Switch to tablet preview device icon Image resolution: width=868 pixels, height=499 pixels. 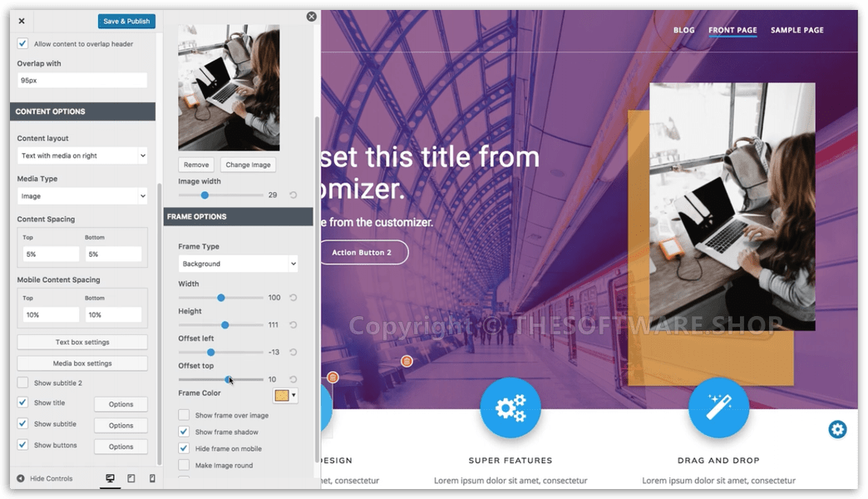131,478
